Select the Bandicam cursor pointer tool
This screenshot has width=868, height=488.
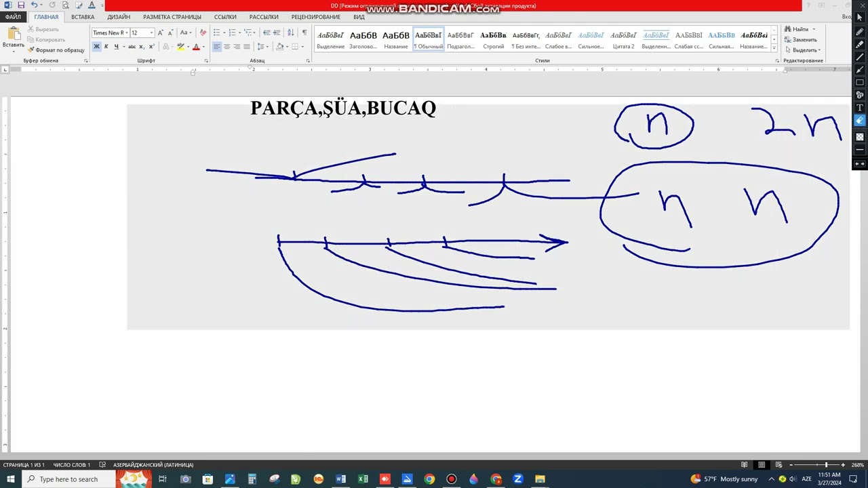[859, 17]
